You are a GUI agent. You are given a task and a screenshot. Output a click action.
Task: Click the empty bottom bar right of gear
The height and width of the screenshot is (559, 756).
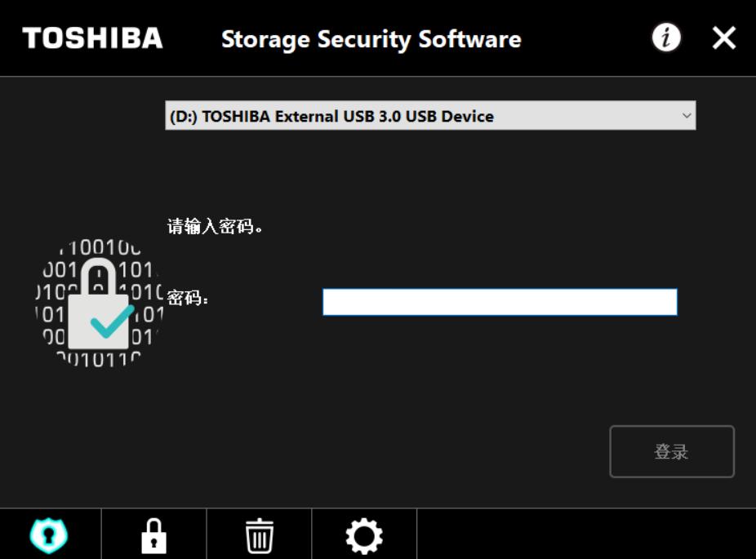pyautogui.click(x=585, y=535)
